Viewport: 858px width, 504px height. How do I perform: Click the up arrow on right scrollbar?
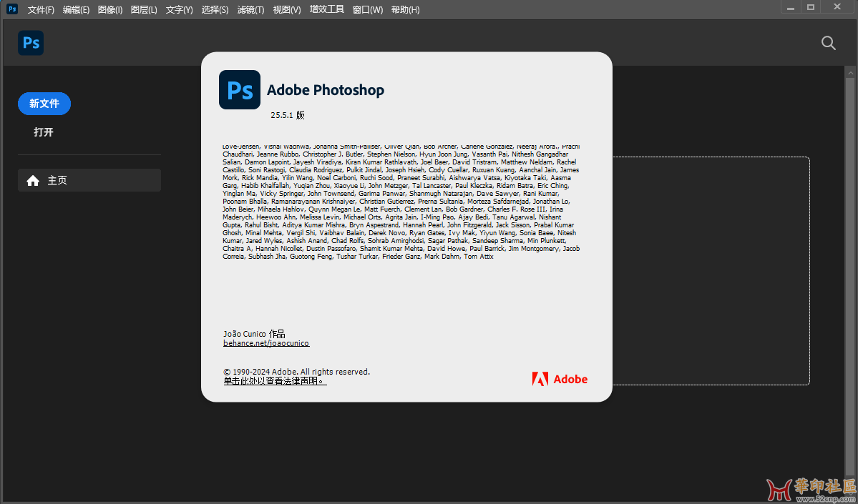851,72
